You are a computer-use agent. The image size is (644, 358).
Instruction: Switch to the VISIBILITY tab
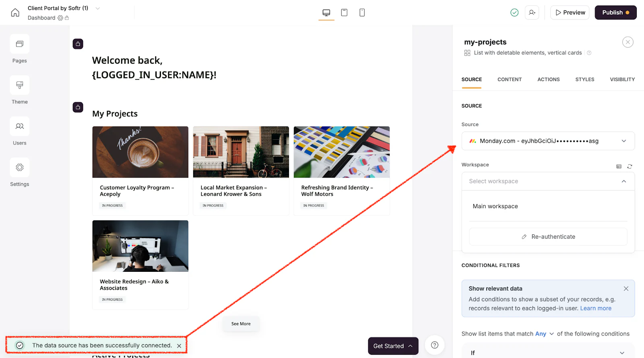tap(622, 79)
